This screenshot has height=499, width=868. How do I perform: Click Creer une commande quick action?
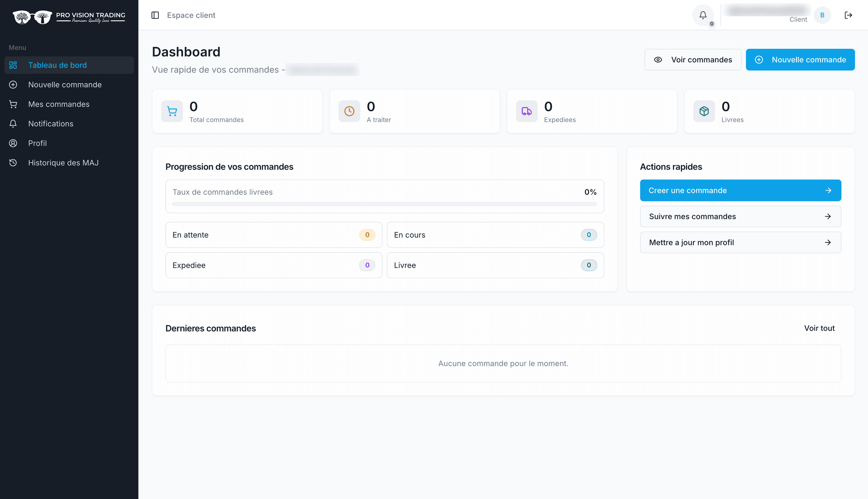(741, 191)
